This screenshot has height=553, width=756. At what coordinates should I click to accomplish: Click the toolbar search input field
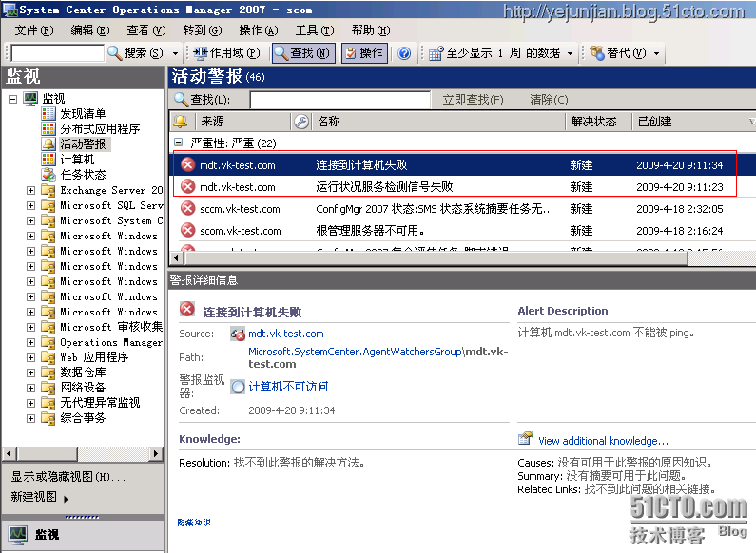click(57, 53)
